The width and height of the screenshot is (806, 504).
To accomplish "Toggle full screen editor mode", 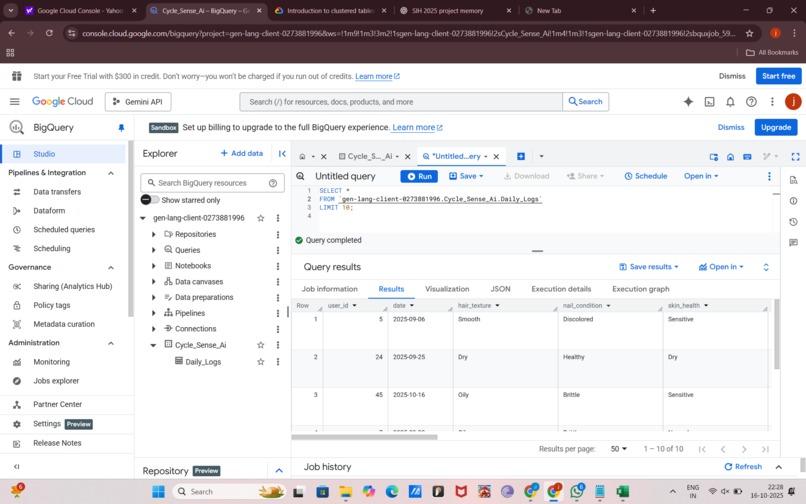I will tap(795, 156).
